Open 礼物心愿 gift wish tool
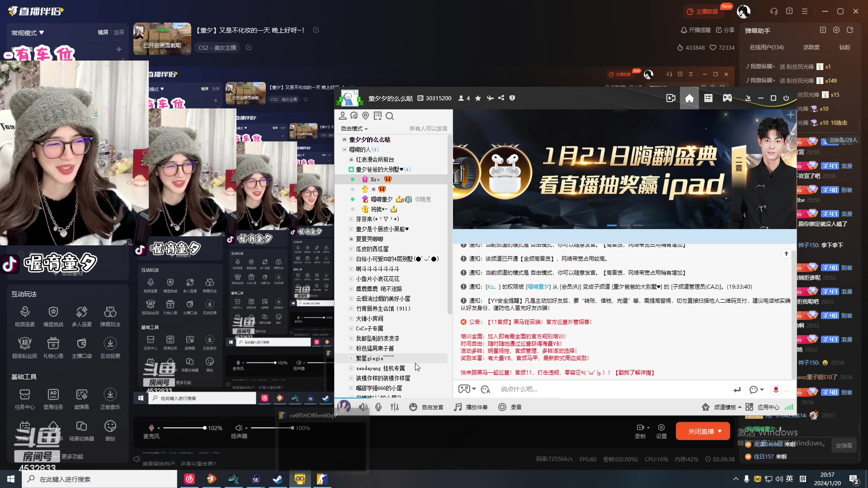 (53, 347)
